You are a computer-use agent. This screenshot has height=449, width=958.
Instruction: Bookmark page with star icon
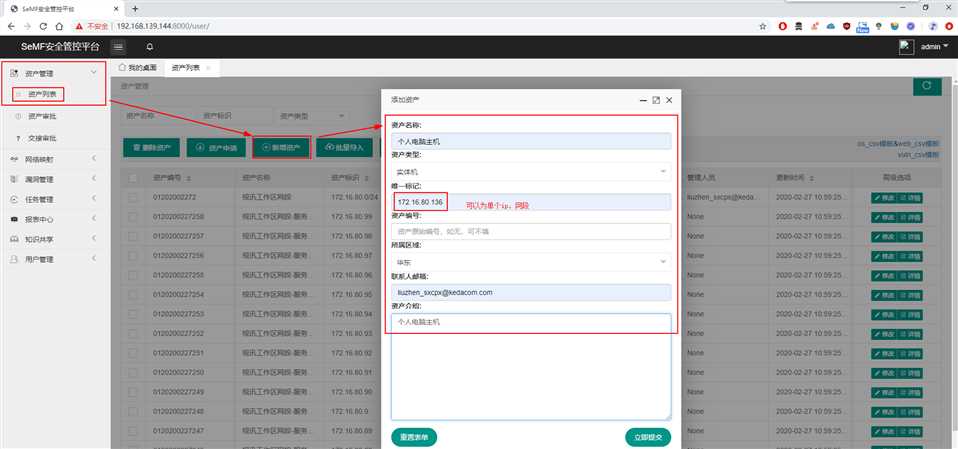(763, 26)
